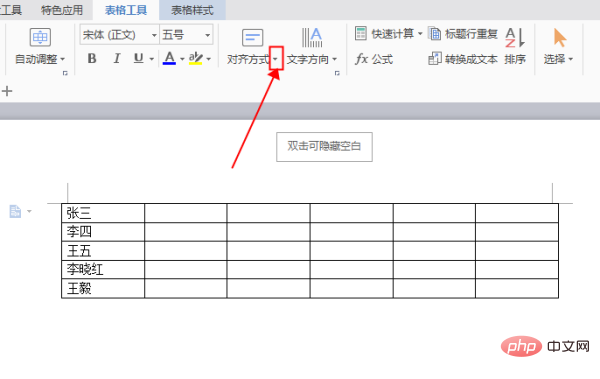Open underline style dropdown arrow
Viewport: 600px width, 379px height.
pyautogui.click(x=152, y=59)
